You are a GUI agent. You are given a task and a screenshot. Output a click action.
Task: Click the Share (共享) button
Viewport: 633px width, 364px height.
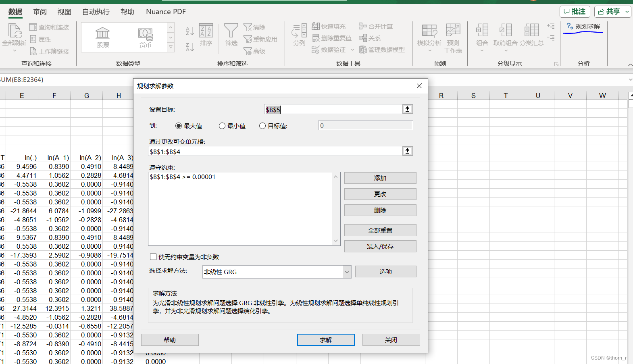609,12
